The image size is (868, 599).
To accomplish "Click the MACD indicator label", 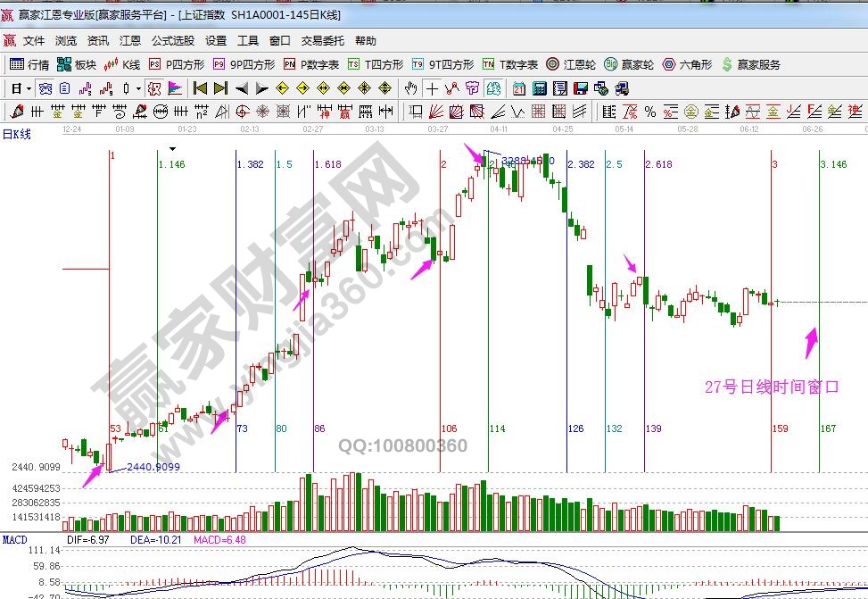I will point(15,540).
